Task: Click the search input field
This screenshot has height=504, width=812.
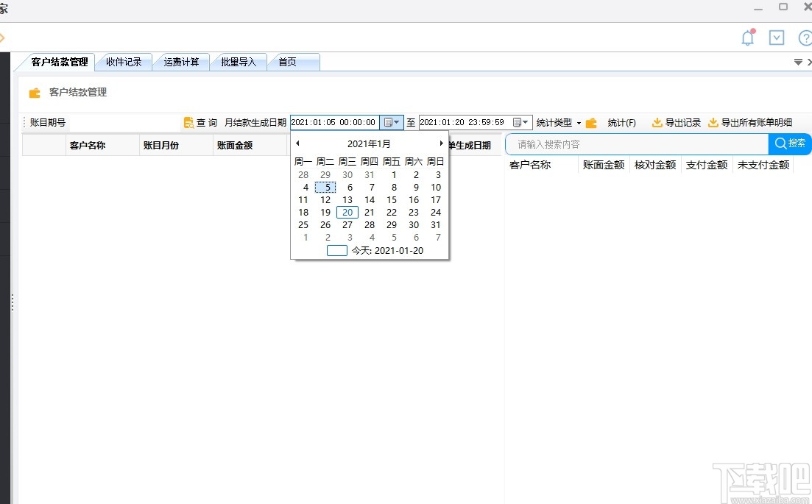Action: pos(633,144)
